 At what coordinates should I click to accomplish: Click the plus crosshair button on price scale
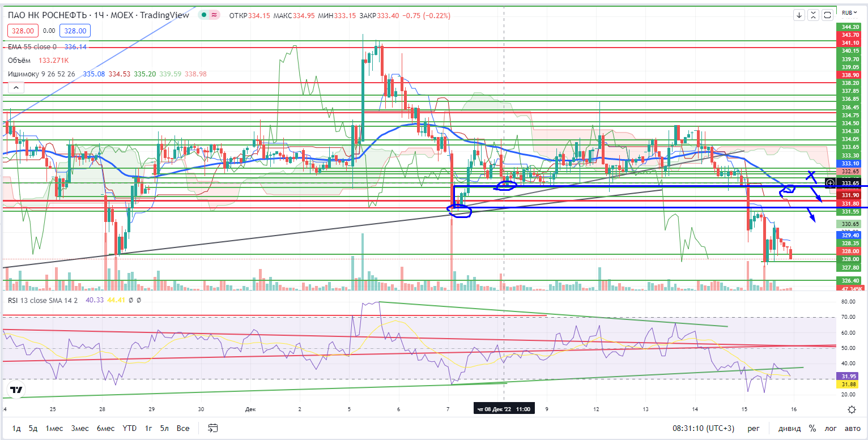point(830,183)
